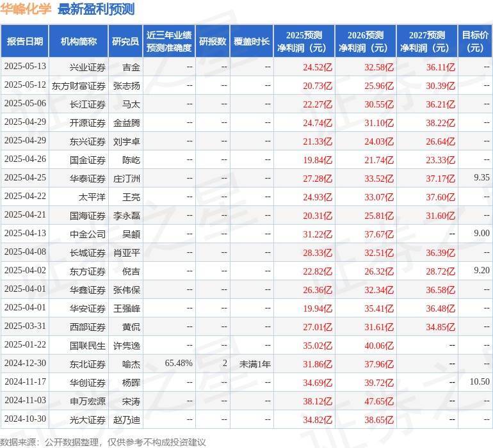Screen dimensions: 493x448
Task: Click the 38.12亿 profit forecast value
Action: tap(318, 401)
